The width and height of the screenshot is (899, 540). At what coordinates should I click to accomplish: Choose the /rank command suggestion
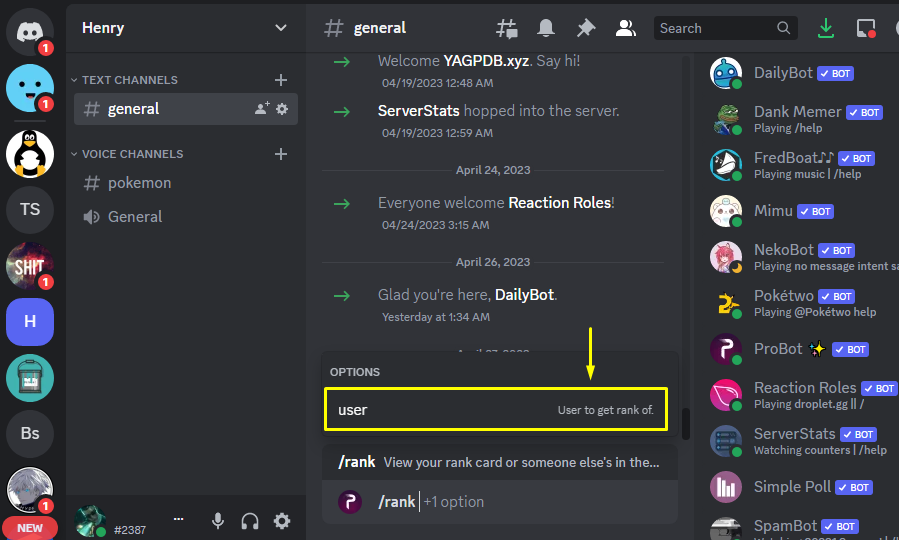pos(500,462)
